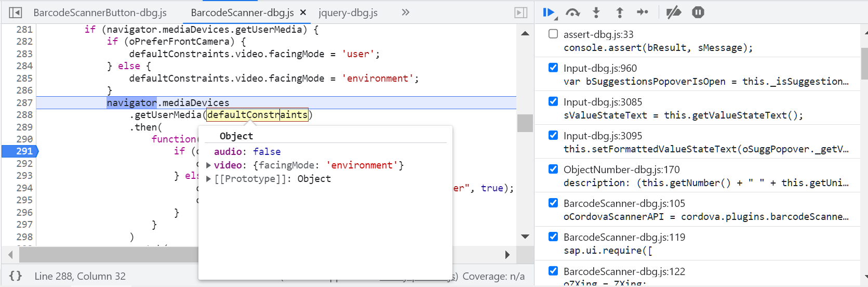Disable the BarcodeScanner-dbg.js:122 breakpoint
This screenshot has height=287, width=868.
click(553, 271)
